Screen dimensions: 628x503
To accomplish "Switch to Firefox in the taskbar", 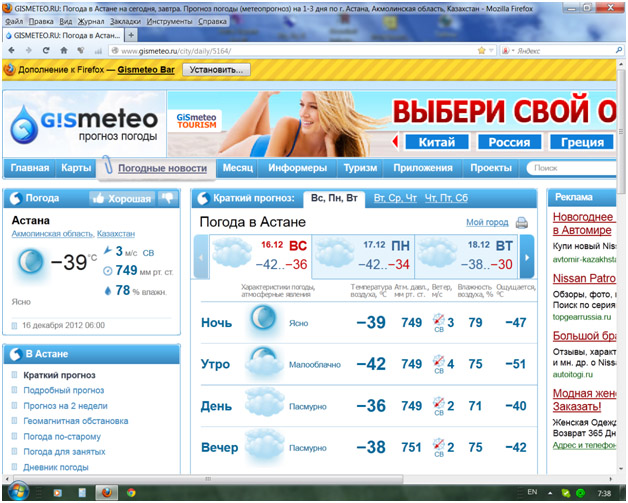I will pos(107,493).
